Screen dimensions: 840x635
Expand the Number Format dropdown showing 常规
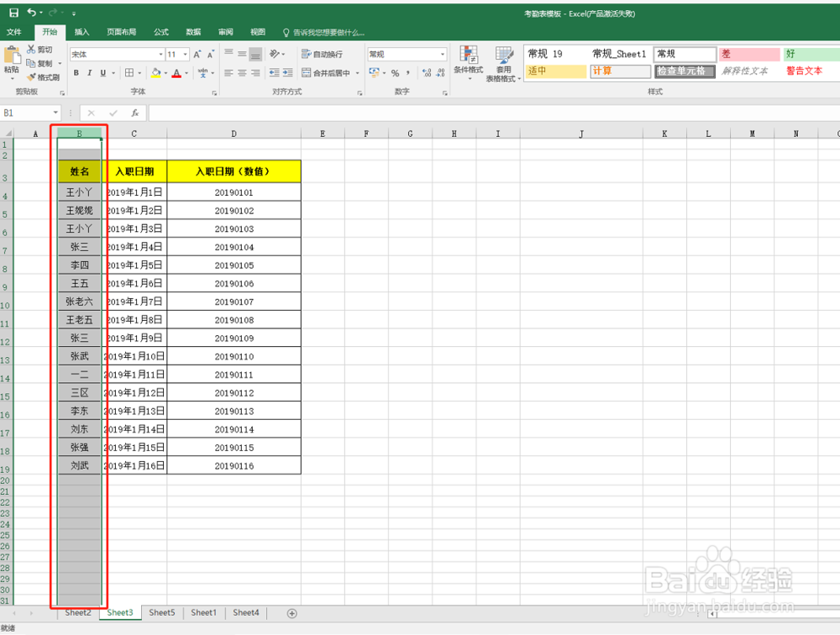click(x=444, y=52)
